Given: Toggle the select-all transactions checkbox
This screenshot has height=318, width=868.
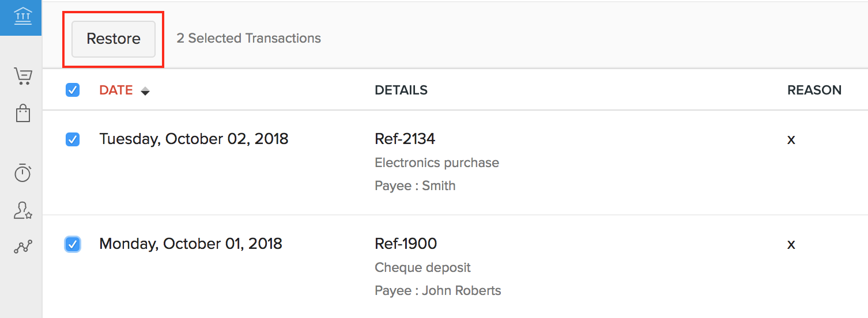Looking at the screenshot, I should (x=73, y=90).
